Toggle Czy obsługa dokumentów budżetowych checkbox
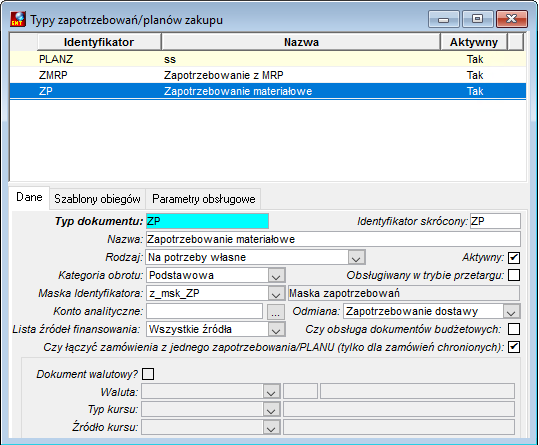This screenshot has height=445, width=539. pos(514,329)
